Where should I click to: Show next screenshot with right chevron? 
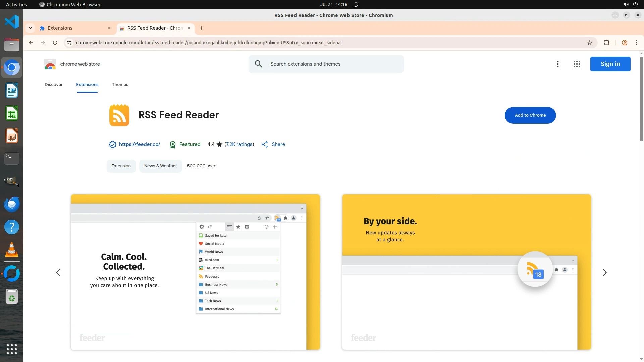click(x=604, y=273)
